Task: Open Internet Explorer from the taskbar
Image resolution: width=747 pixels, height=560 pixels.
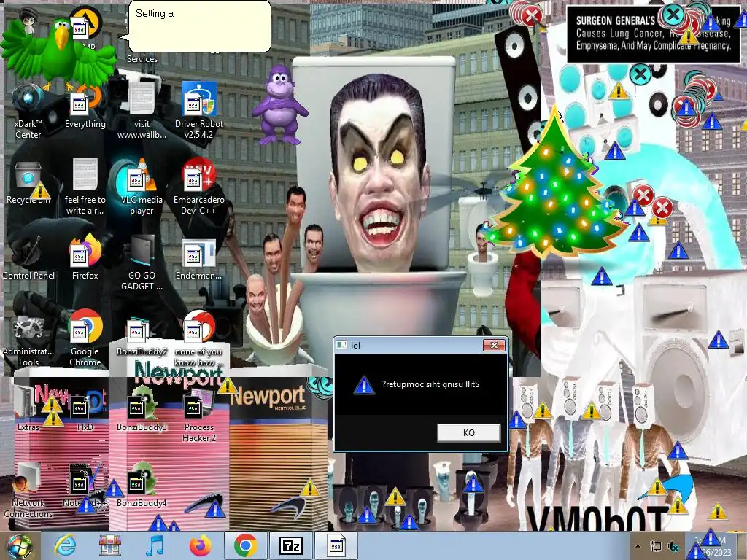Action: (65, 545)
